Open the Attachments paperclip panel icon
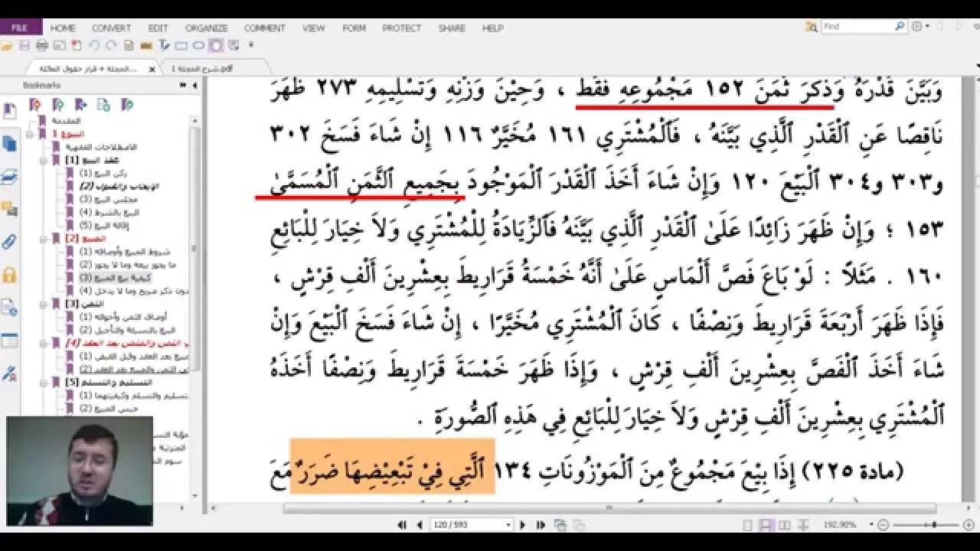Screen dimensions: 980x551 tap(9, 242)
